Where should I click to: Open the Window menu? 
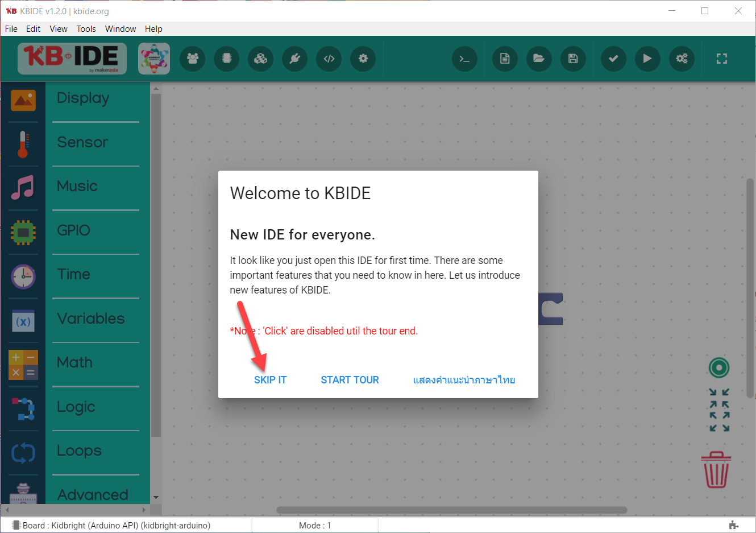(x=121, y=29)
